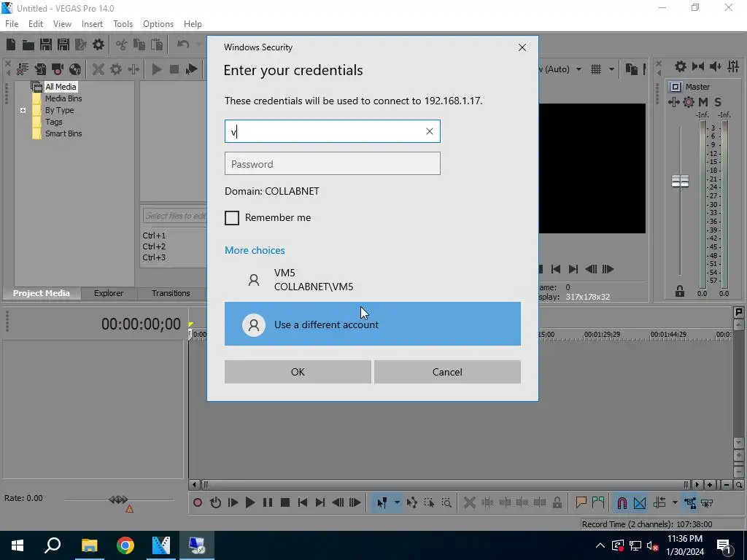Select the Selection Edit tool

pos(429,502)
